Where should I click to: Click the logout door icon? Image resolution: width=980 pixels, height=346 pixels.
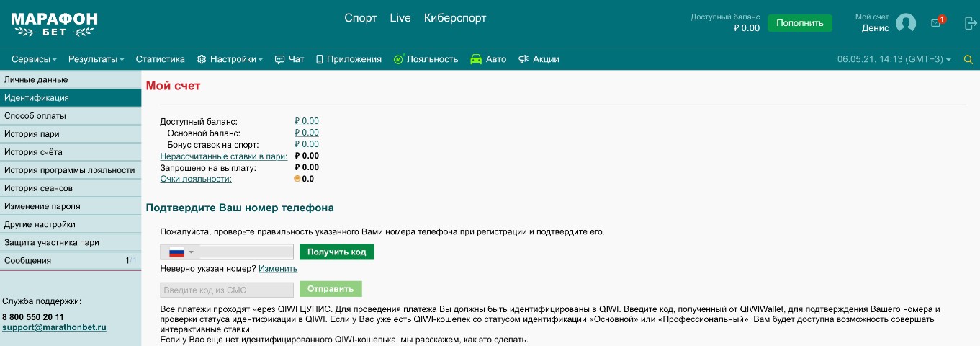click(x=970, y=23)
